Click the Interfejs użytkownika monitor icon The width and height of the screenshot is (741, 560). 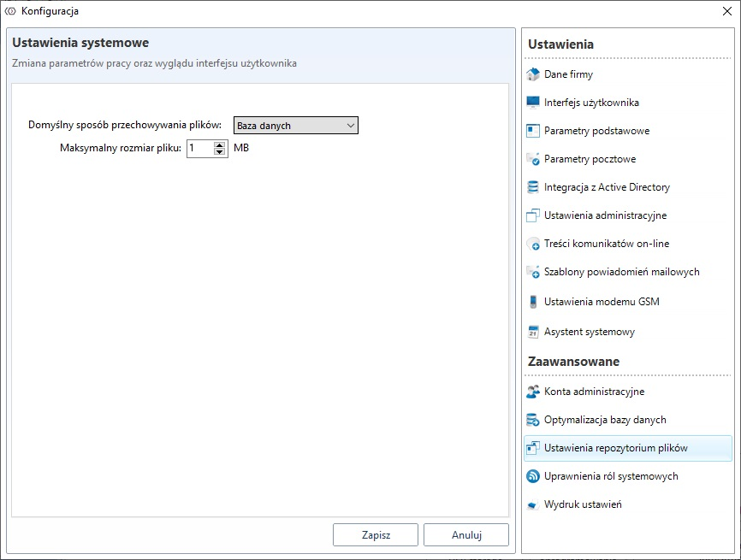[x=533, y=103]
